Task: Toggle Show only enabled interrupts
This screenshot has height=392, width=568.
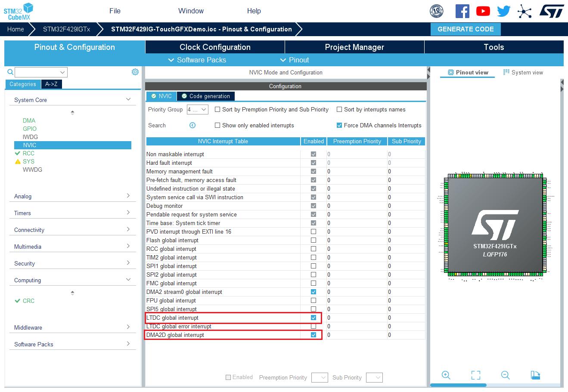Action: (x=218, y=125)
